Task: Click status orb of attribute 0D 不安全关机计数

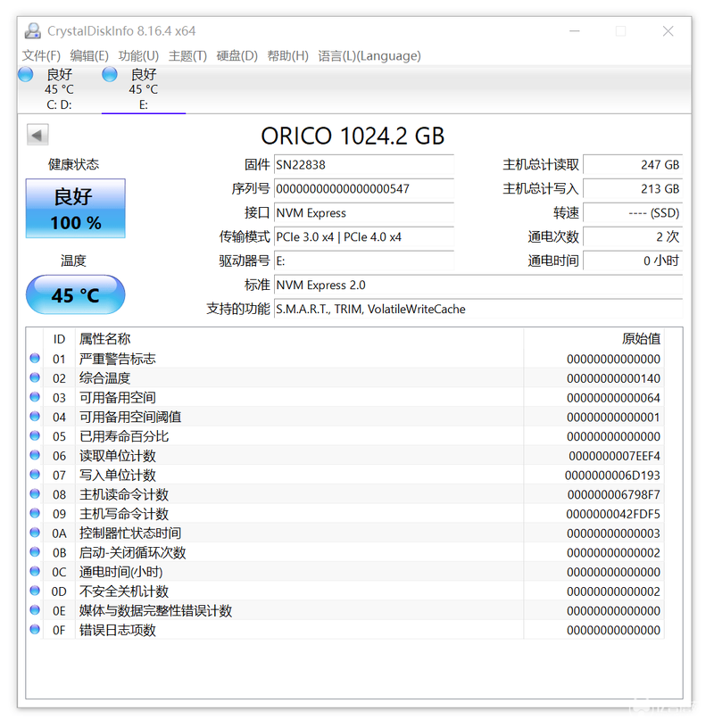Action: [x=35, y=591]
